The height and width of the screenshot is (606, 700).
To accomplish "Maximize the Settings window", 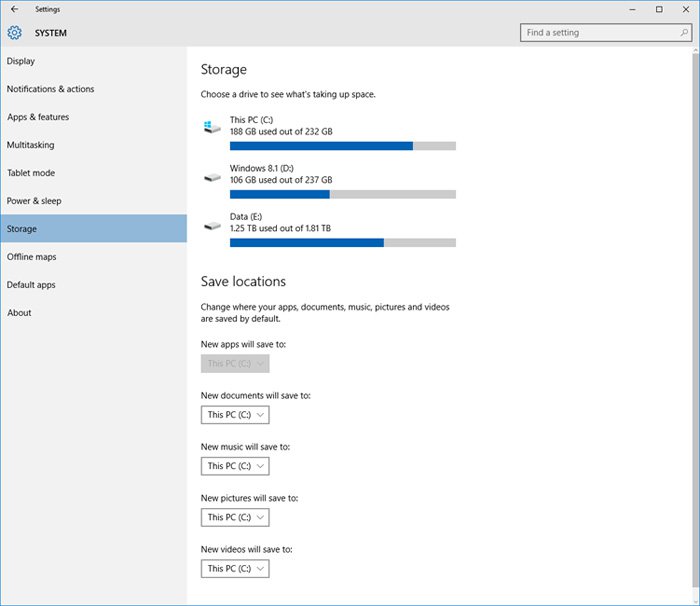I will (x=659, y=9).
